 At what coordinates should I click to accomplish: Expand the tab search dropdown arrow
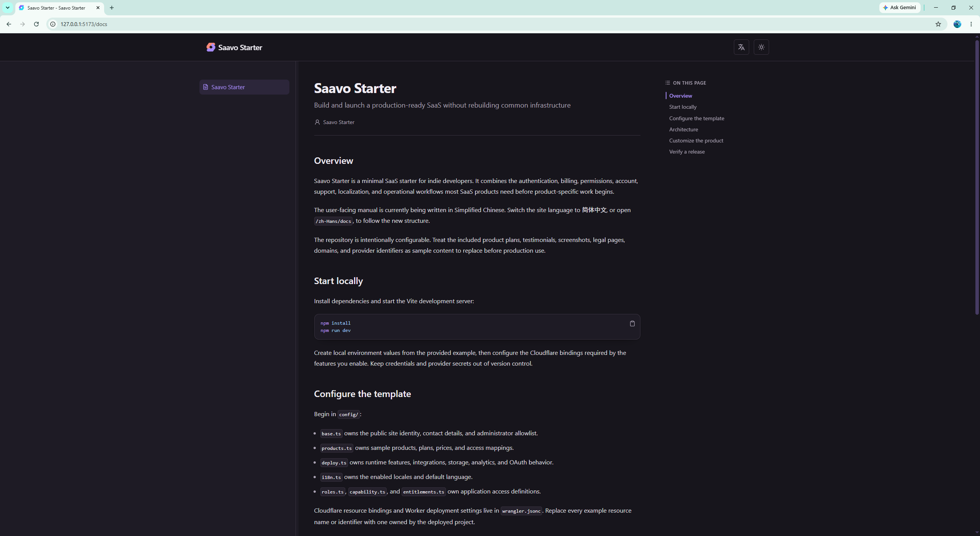7,8
